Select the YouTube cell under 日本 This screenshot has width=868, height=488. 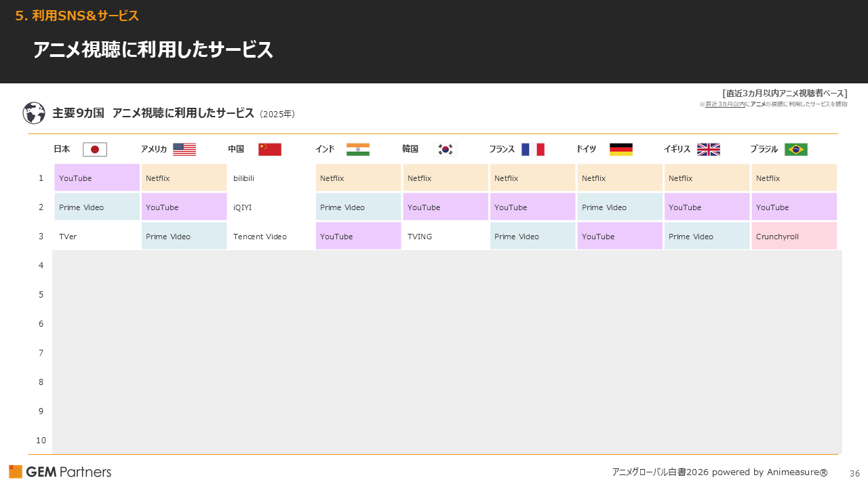96,178
